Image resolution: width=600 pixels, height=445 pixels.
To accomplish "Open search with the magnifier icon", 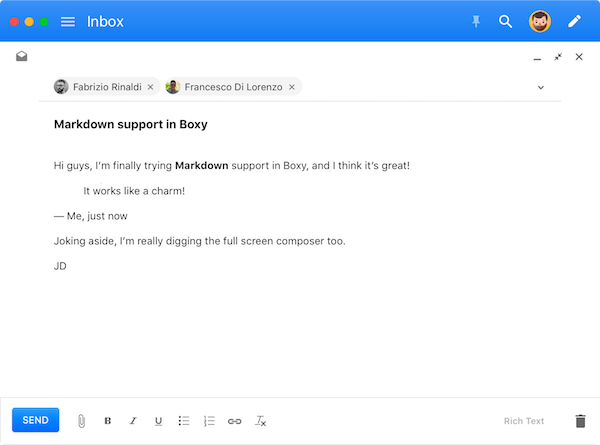I will point(505,21).
